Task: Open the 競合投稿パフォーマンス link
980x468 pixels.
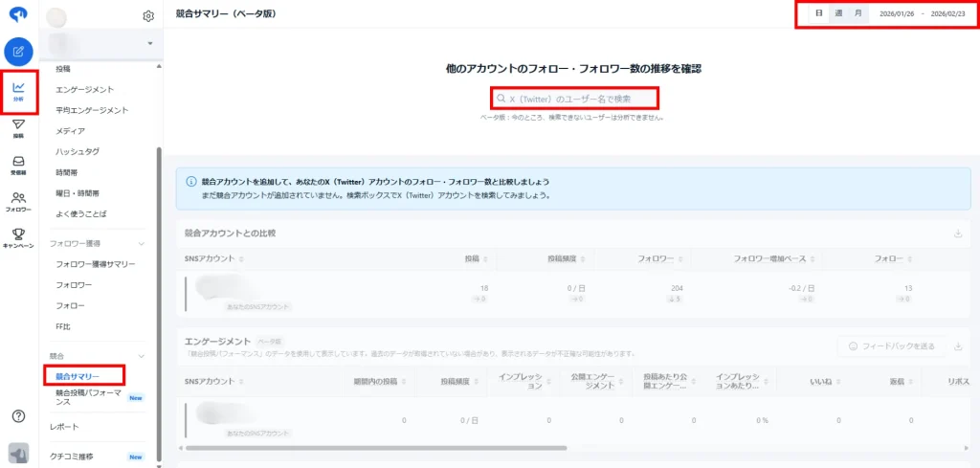Action: [89, 397]
